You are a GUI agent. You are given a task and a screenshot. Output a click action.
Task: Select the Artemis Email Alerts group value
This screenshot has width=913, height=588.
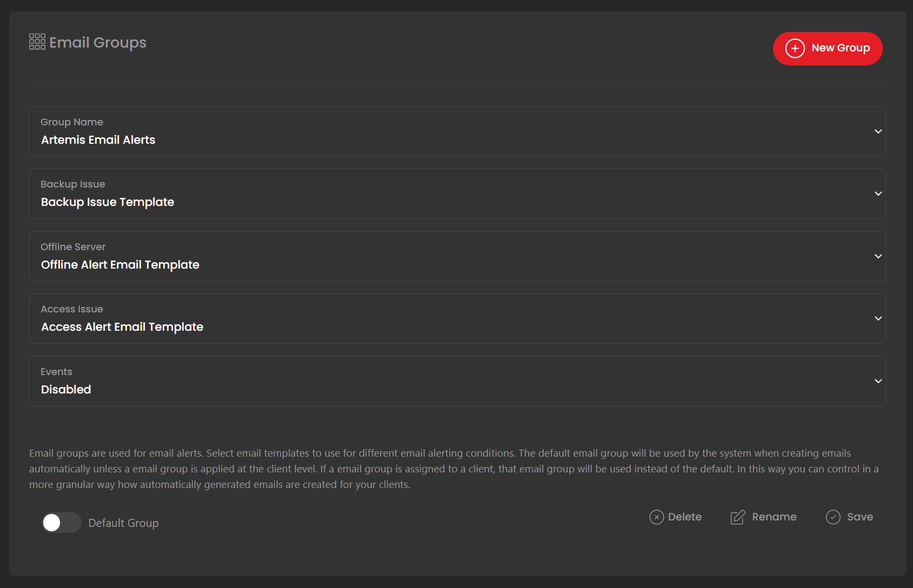pyautogui.click(x=98, y=140)
